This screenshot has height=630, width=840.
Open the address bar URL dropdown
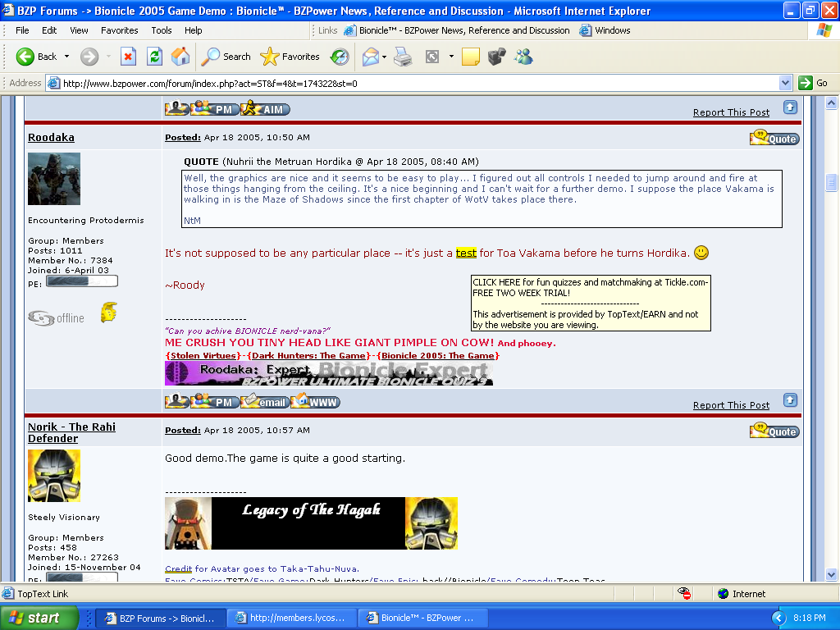785,83
